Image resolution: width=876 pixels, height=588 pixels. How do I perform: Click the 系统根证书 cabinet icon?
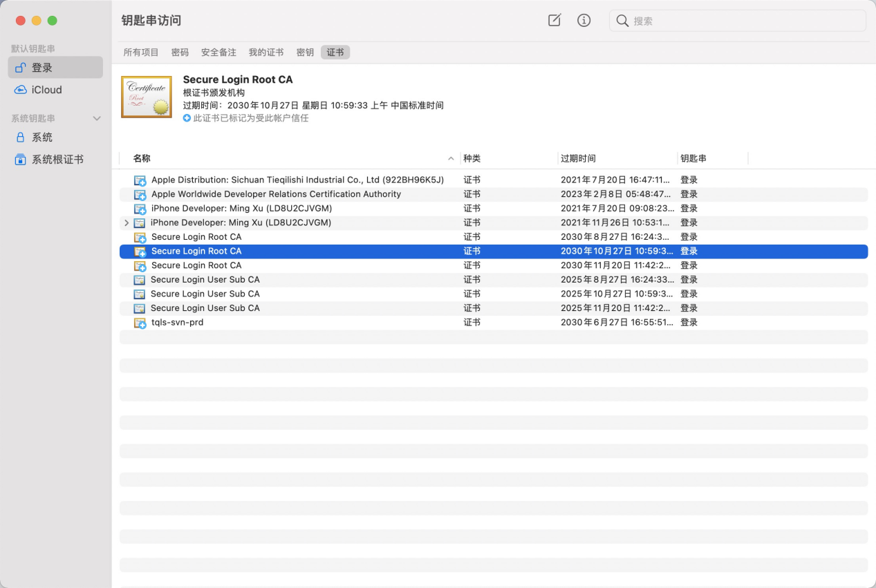coord(20,160)
